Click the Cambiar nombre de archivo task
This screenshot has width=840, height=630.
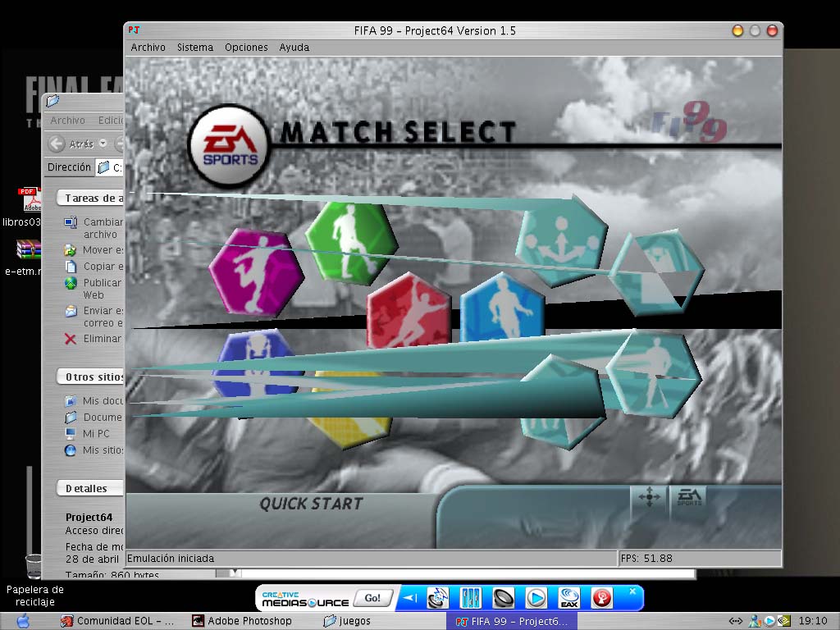tap(94, 228)
